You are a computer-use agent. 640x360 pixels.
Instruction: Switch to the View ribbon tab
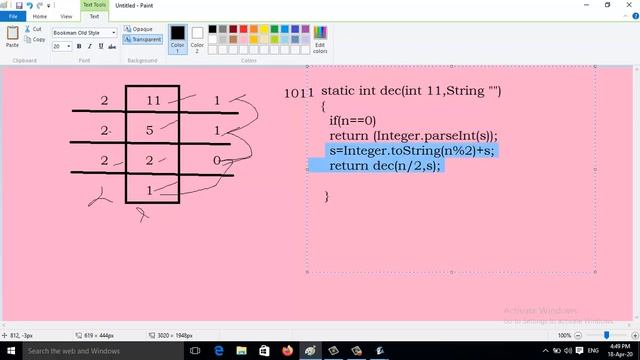pos(66,16)
